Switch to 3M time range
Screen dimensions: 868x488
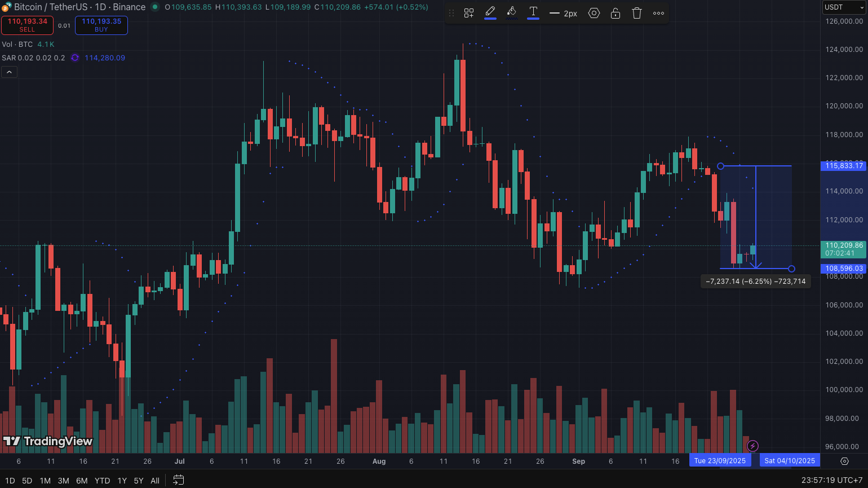coord(63,481)
